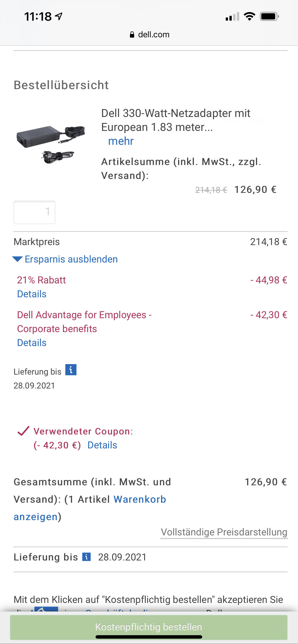
Task: Tap the info icon beside upper Lieferung bis
Action: click(71, 370)
